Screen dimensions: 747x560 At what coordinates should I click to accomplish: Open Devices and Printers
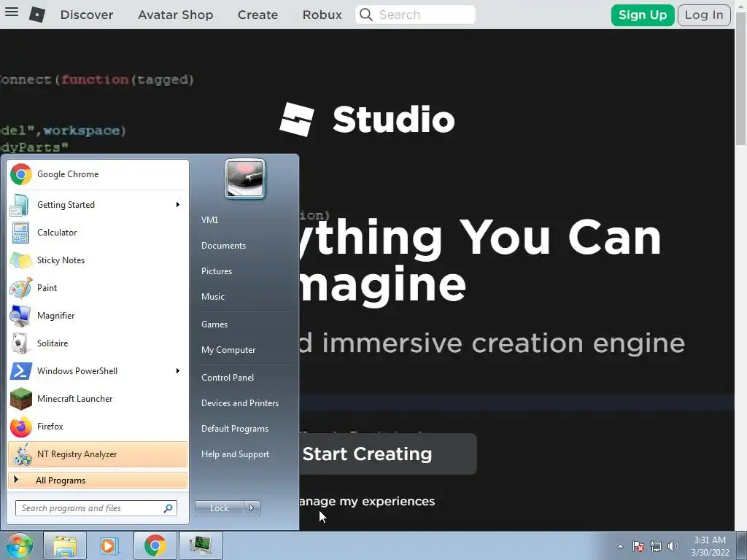[x=240, y=403]
